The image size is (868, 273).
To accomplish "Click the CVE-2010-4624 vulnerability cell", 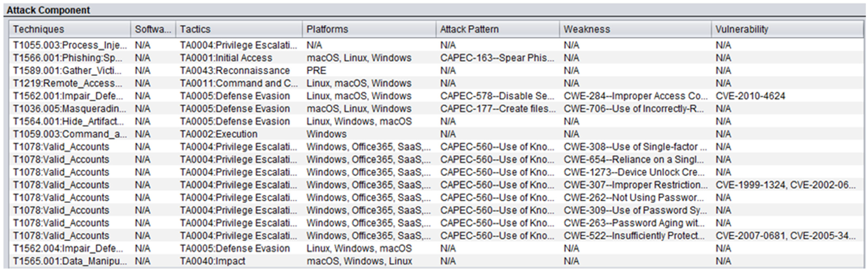I will tap(750, 96).
